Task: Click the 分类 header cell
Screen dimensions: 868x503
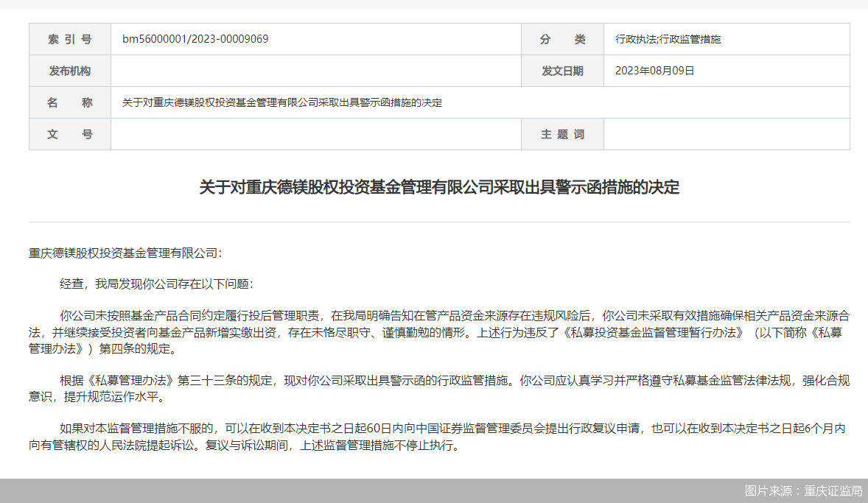Action: pos(562,39)
